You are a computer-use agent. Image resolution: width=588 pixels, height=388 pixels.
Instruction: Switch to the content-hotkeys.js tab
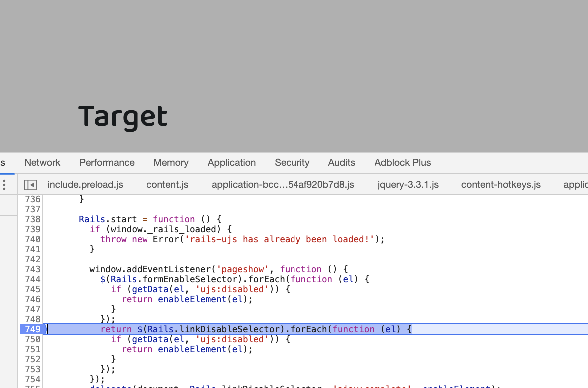501,184
